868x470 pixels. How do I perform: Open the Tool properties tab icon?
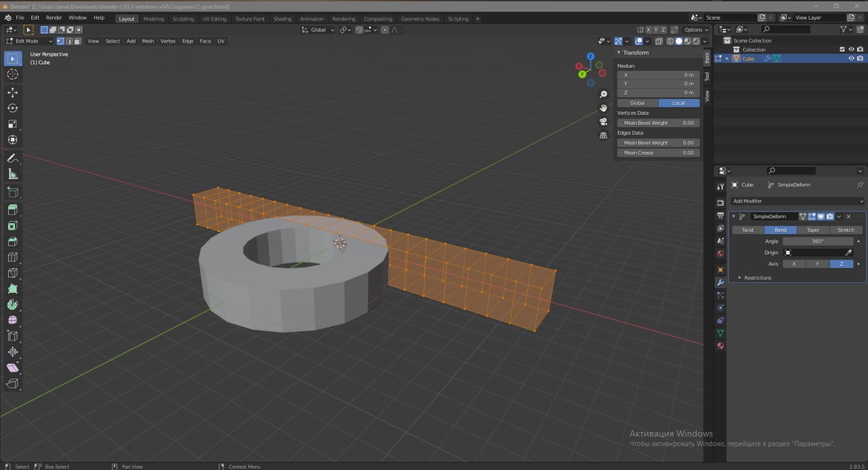720,187
